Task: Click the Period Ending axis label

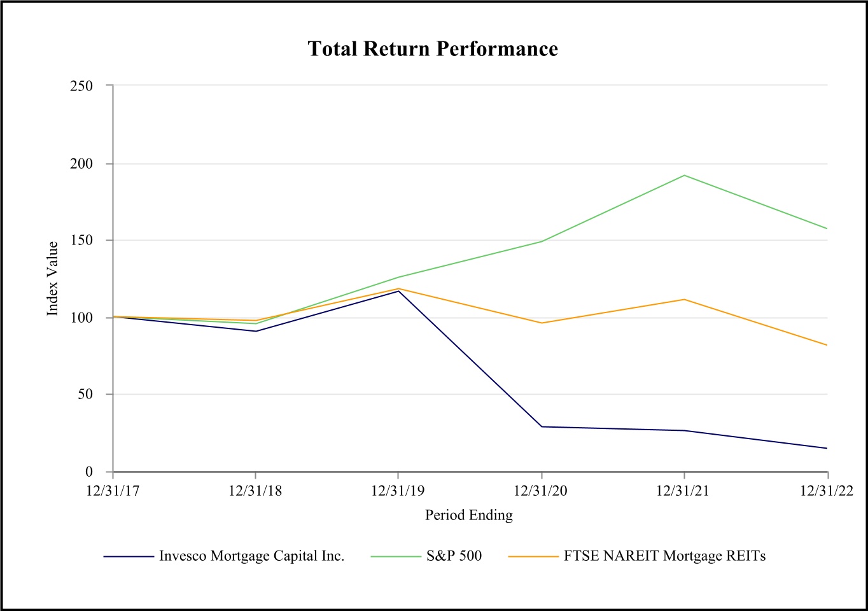Action: tap(469, 515)
